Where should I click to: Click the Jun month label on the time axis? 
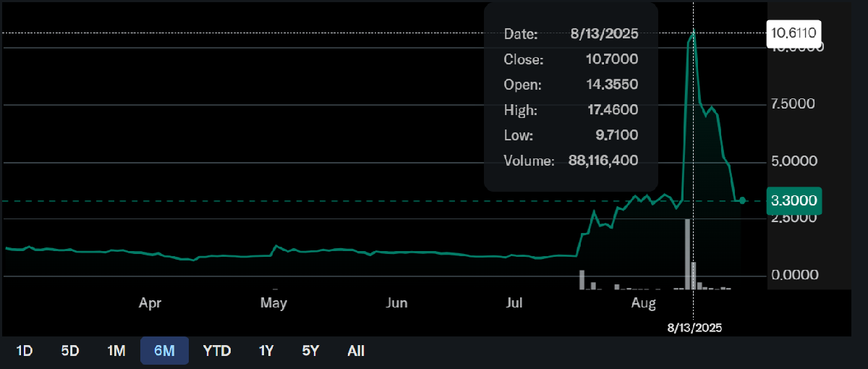click(x=397, y=302)
